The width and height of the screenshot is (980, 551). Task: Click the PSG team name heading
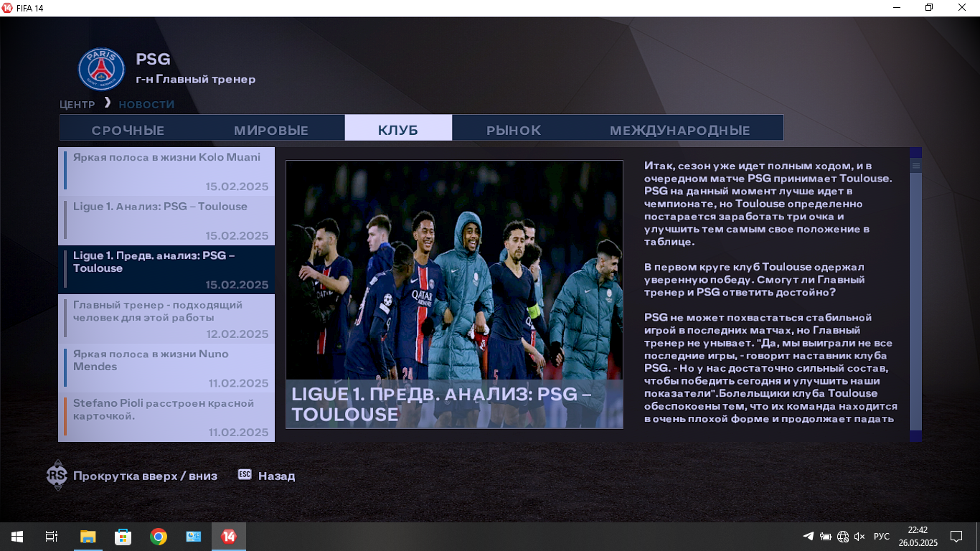coord(153,60)
